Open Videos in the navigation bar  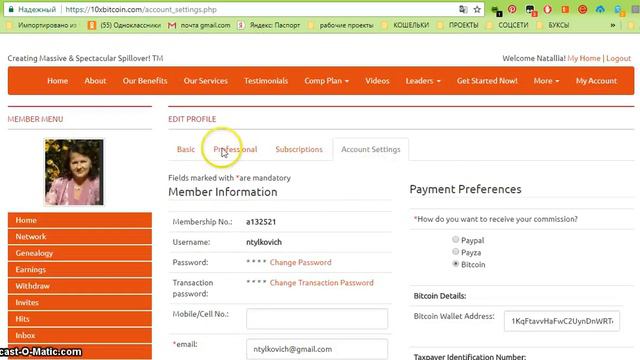[x=377, y=81]
